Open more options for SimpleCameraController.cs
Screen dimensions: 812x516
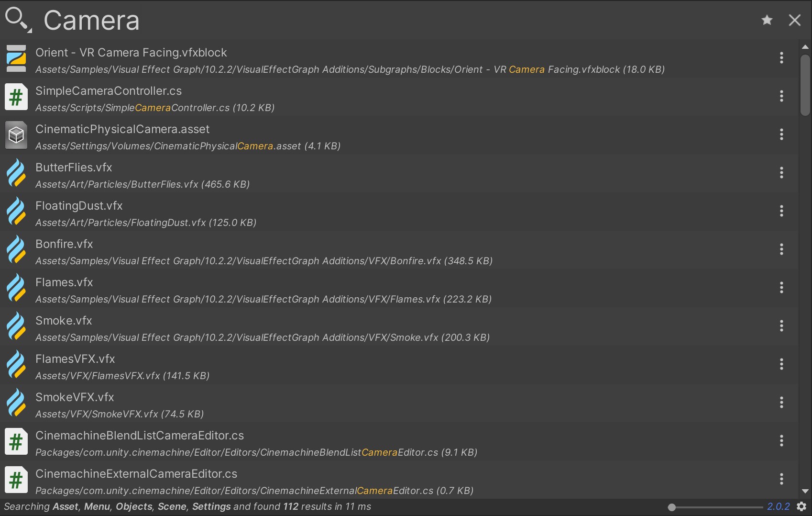[781, 96]
